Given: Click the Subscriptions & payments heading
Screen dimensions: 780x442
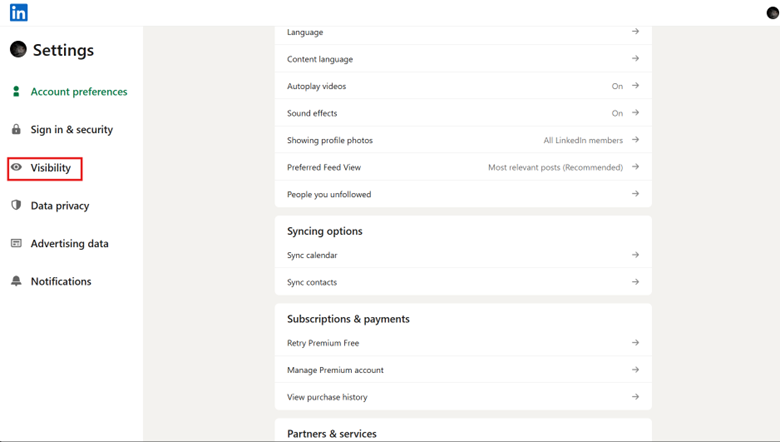Looking at the screenshot, I should [x=348, y=319].
